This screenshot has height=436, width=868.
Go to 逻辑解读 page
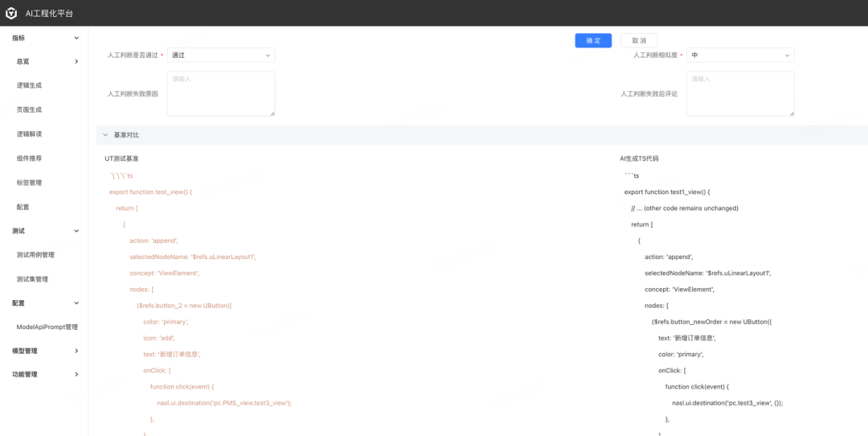point(29,134)
